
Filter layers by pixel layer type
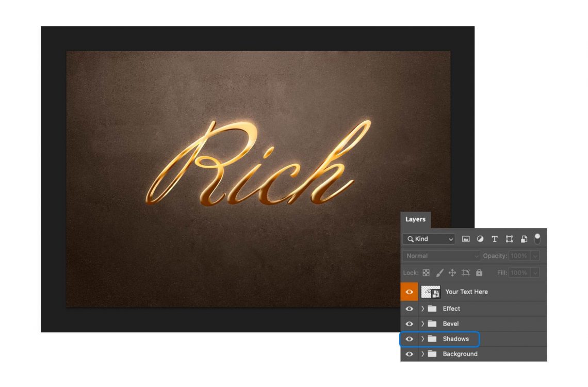pyautogui.click(x=467, y=239)
